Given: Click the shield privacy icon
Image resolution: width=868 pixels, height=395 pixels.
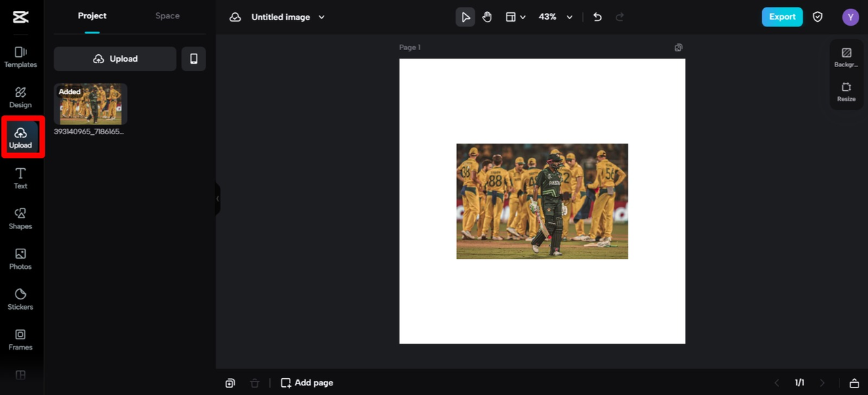Looking at the screenshot, I should [818, 17].
